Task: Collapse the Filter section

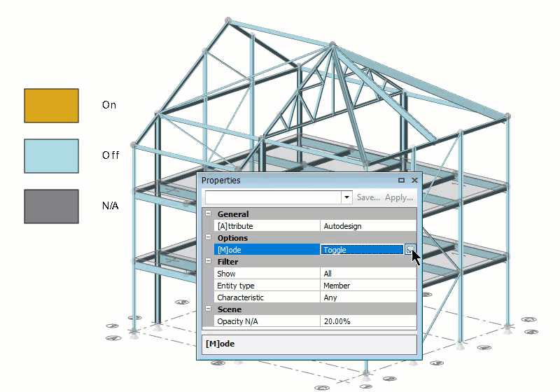Action: click(x=208, y=261)
